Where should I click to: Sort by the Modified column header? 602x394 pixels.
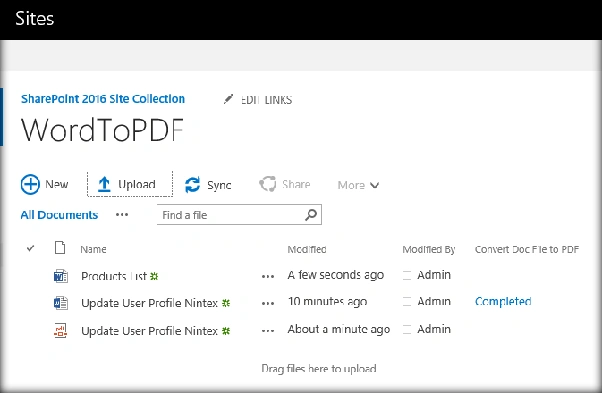pyautogui.click(x=307, y=249)
